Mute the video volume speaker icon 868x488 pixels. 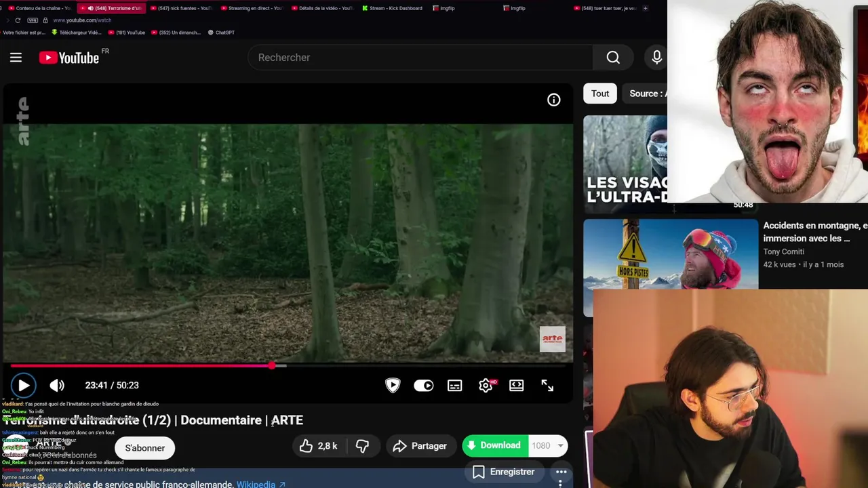(57, 386)
